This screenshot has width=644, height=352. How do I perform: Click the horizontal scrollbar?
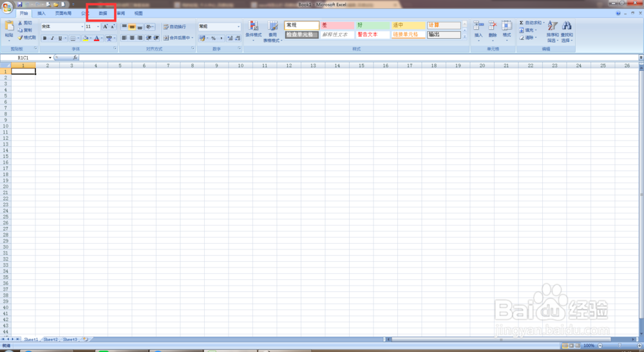tap(500, 340)
